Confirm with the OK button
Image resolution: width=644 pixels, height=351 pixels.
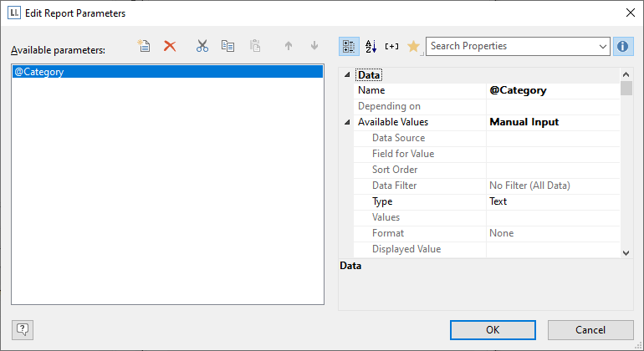(x=493, y=330)
